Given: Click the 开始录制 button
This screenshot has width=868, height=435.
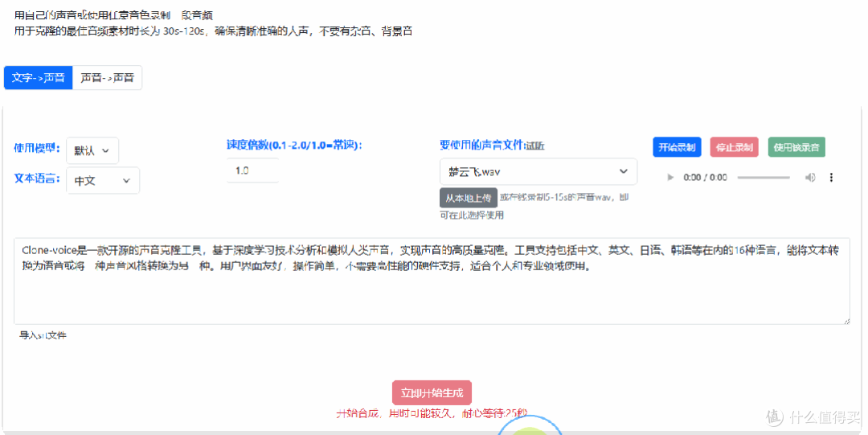Looking at the screenshot, I should (677, 147).
